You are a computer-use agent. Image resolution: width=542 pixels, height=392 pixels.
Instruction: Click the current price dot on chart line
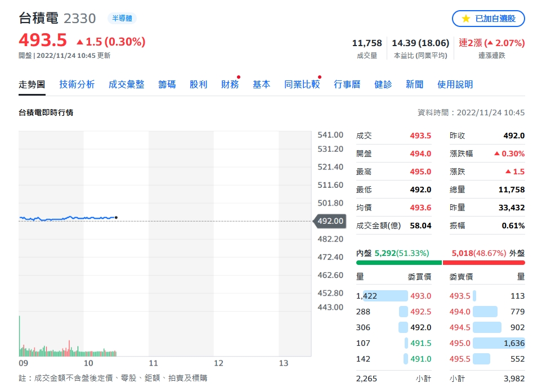[116, 218]
